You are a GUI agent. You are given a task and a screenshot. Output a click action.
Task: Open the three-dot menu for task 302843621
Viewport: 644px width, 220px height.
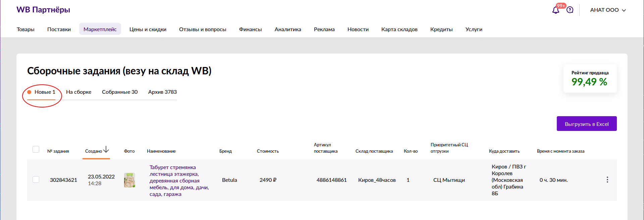[x=607, y=180]
